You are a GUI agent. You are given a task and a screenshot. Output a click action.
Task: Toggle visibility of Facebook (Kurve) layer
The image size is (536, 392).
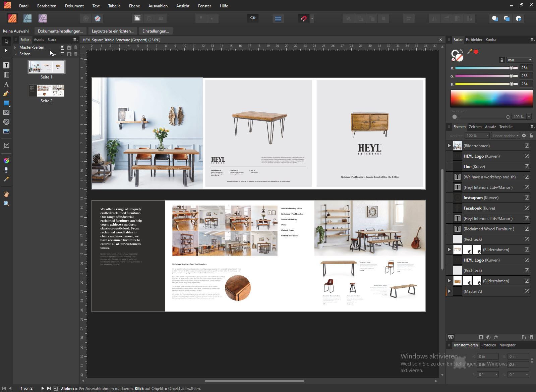click(527, 208)
